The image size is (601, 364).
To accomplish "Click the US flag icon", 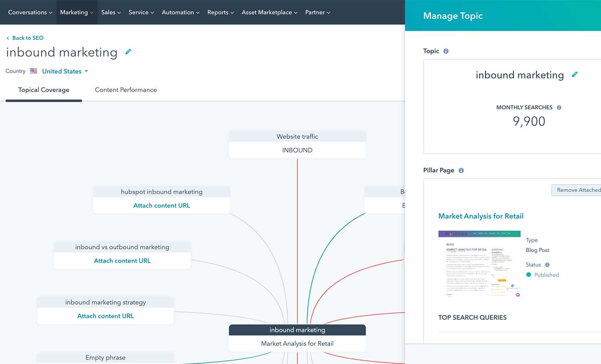I will coord(34,71).
